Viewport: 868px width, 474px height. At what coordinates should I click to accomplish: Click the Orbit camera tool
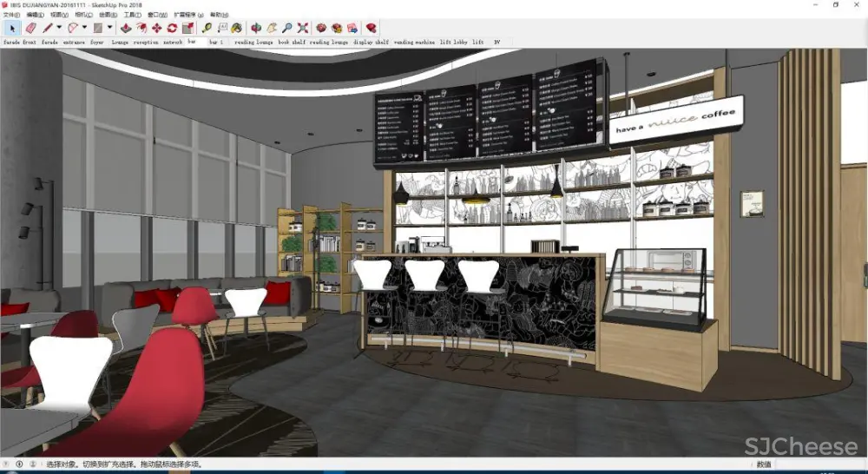(x=256, y=28)
